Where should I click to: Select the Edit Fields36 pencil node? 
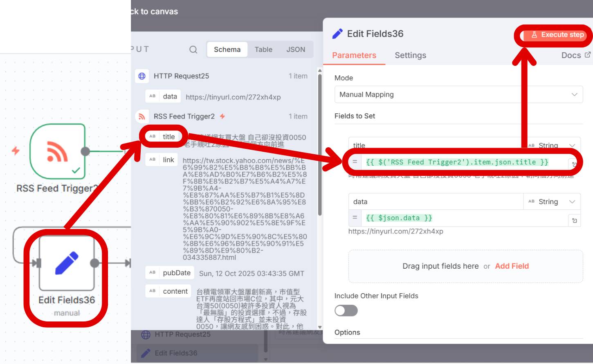click(67, 263)
